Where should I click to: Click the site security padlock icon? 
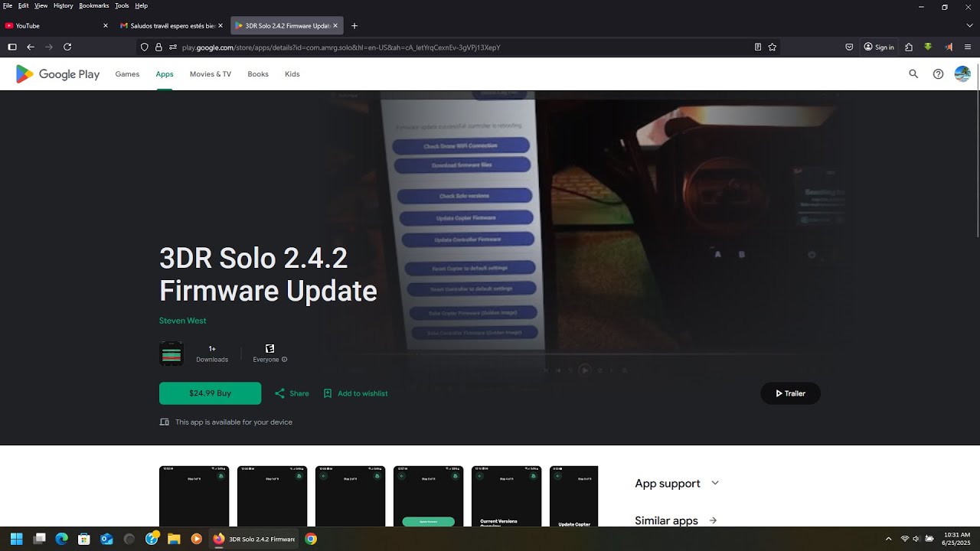click(158, 47)
